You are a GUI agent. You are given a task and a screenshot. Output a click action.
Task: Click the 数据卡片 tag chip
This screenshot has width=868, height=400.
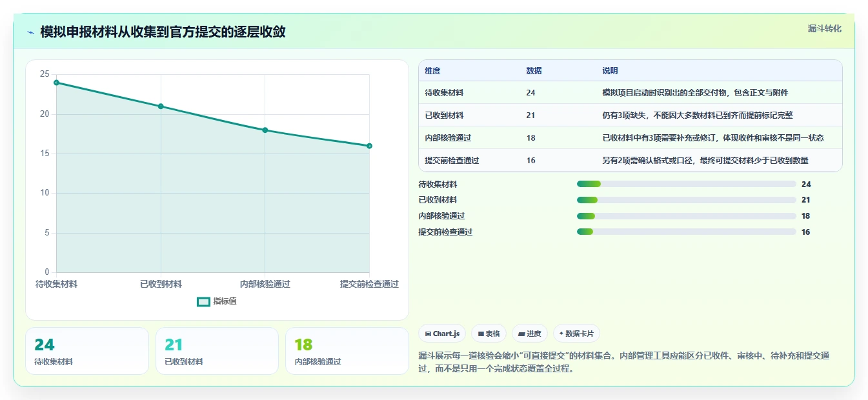click(576, 334)
